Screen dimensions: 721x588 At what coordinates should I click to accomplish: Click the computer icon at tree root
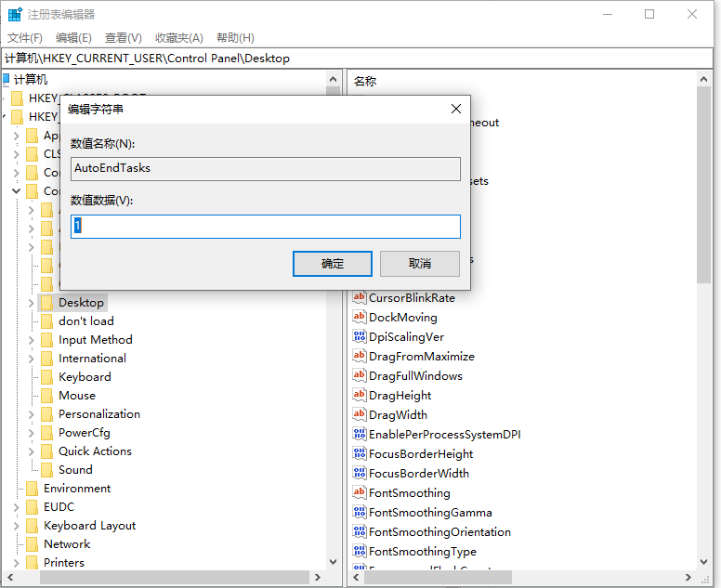click(7, 80)
